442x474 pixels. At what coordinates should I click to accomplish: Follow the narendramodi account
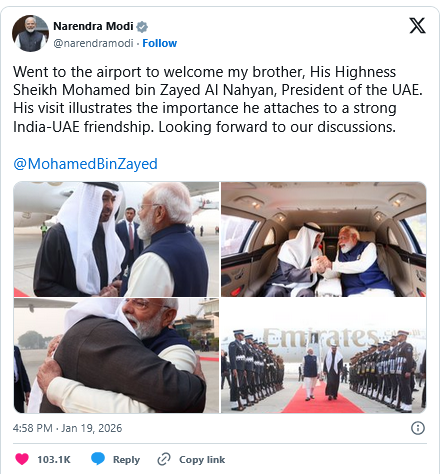click(160, 43)
